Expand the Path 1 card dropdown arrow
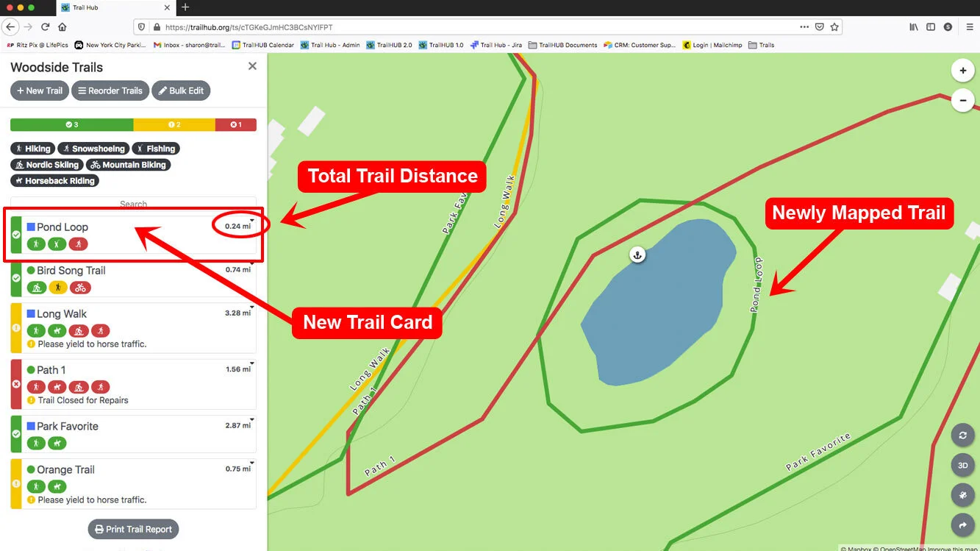Viewport: 980px width, 551px height. pos(251,363)
